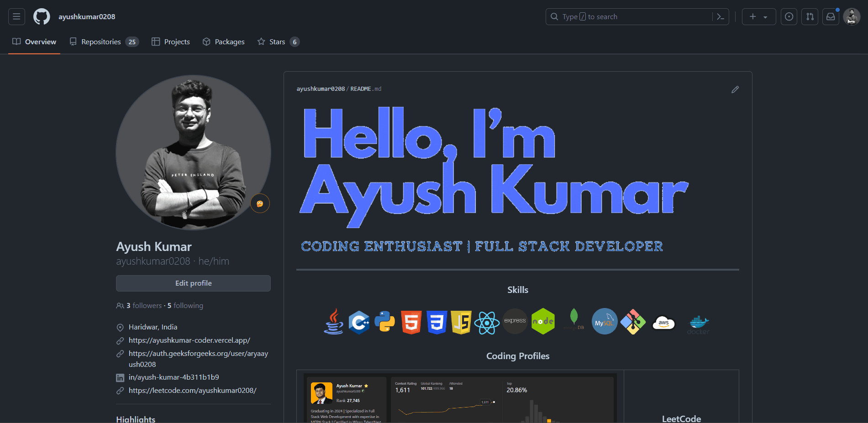Screen dimensions: 868x423
Task: Focus the Type to search field
Action: [x=630, y=17]
